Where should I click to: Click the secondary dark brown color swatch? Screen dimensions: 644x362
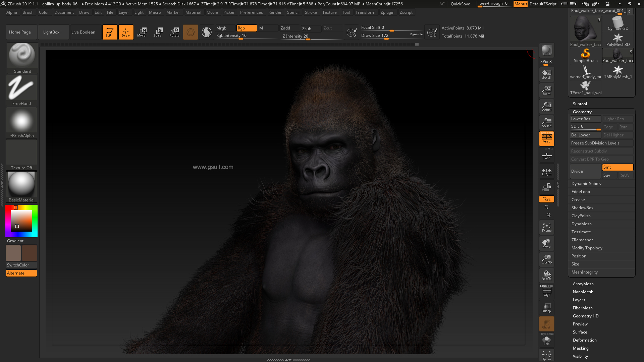tap(30, 253)
